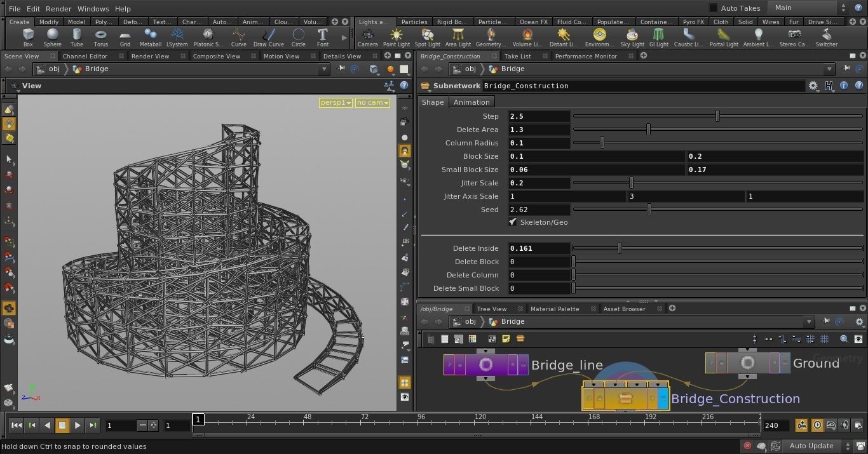Image resolution: width=868 pixels, height=454 pixels.
Task: Open the Performance Monitor tab
Action: click(x=586, y=56)
